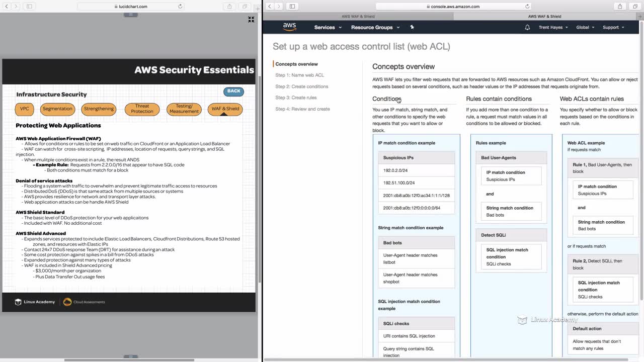Click the 'Detect SQLi' rule header
Screen dimensions: 644x362
(511, 235)
